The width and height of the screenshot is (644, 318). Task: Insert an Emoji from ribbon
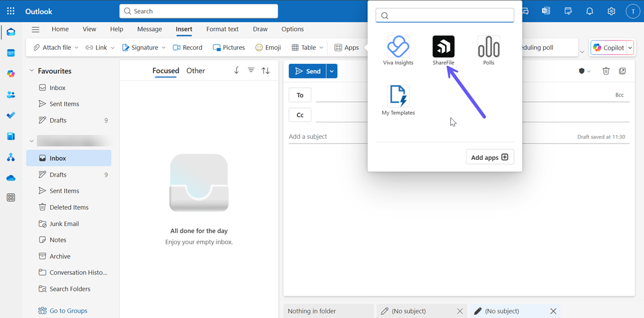268,47
